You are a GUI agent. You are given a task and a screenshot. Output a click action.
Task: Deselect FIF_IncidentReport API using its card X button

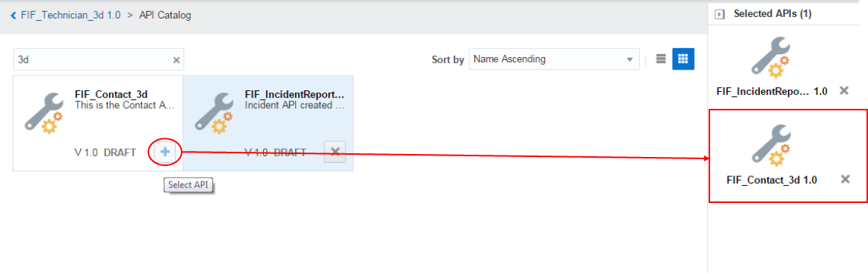[x=335, y=153]
